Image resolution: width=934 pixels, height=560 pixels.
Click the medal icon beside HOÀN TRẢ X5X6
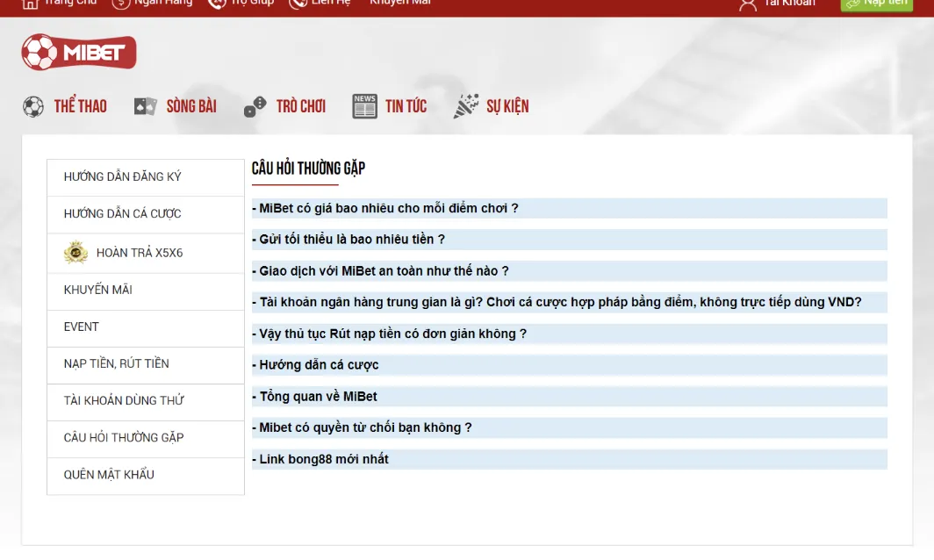[x=77, y=253]
